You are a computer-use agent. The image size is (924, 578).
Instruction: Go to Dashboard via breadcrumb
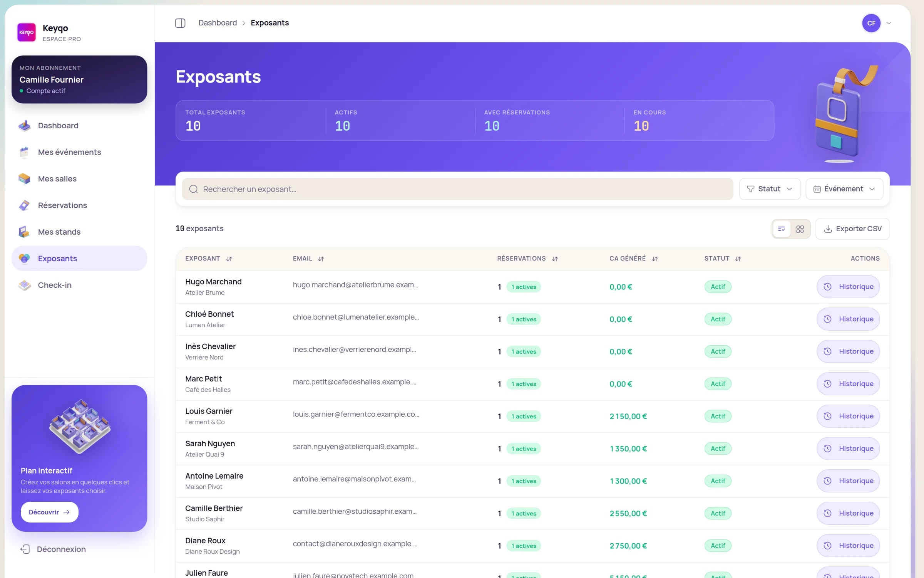pyautogui.click(x=218, y=23)
